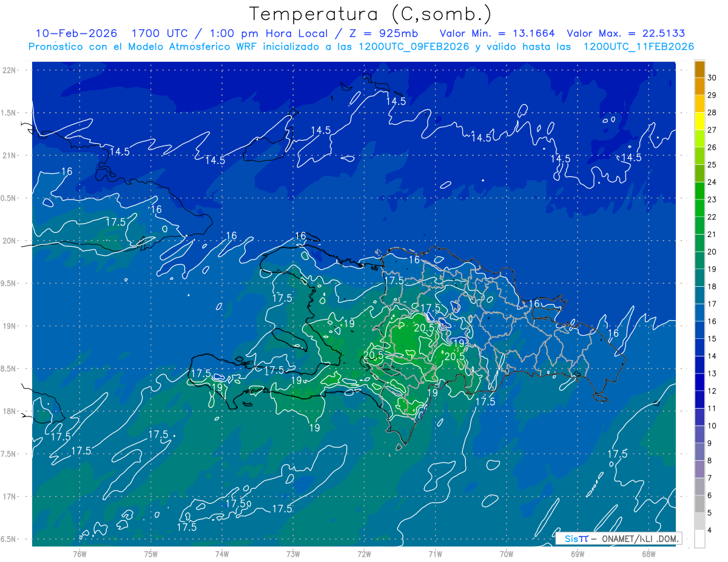Click latitude label "17N"

[9, 497]
